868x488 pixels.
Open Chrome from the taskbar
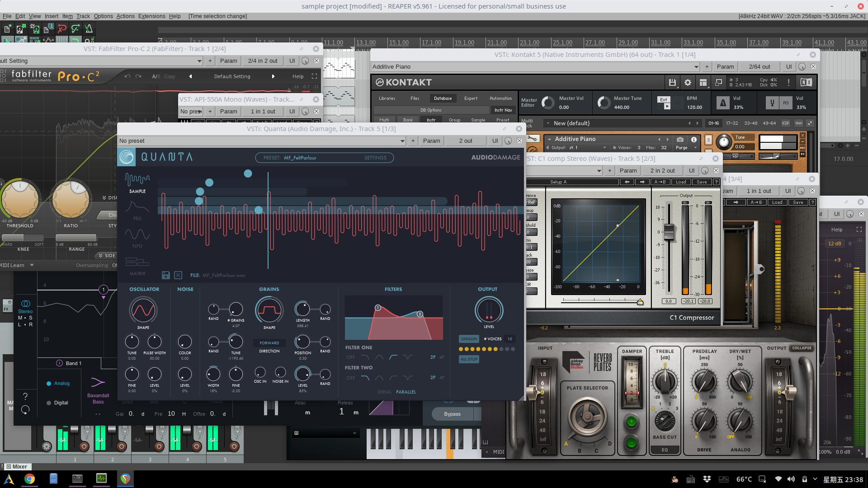click(29, 479)
